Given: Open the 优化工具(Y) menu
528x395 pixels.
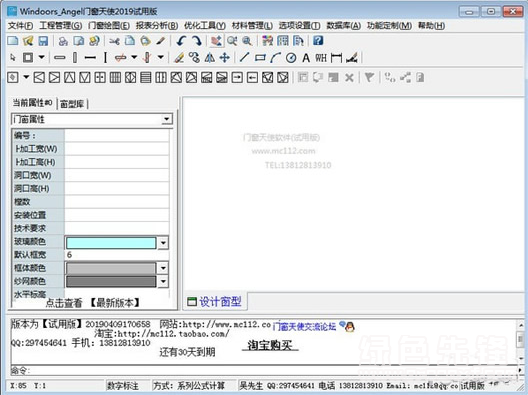Looking at the screenshot, I should coord(205,26).
